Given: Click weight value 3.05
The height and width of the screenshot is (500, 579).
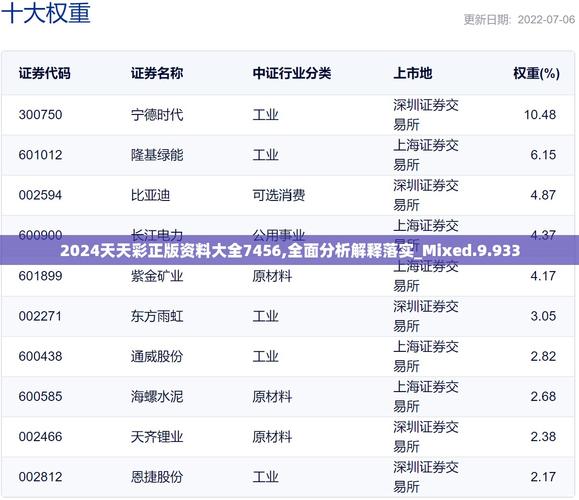Looking at the screenshot, I should pos(543,316).
